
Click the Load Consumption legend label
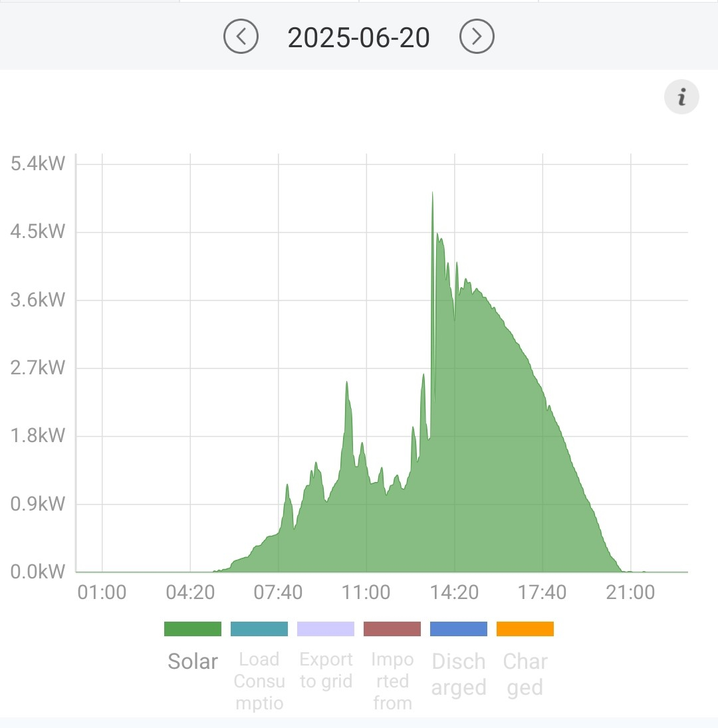[x=259, y=681]
